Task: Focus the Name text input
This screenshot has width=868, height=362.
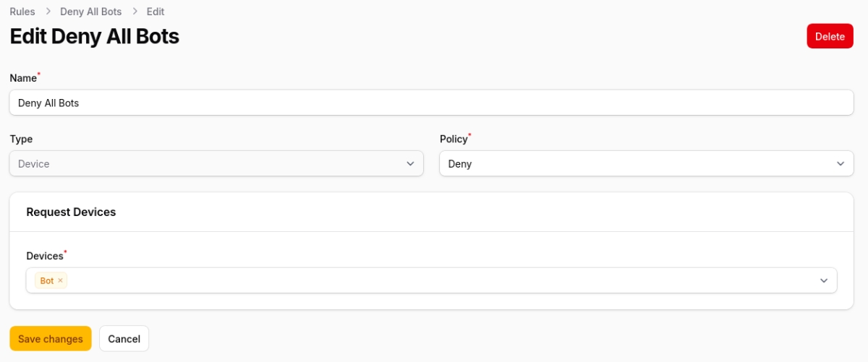Action: coord(431,103)
